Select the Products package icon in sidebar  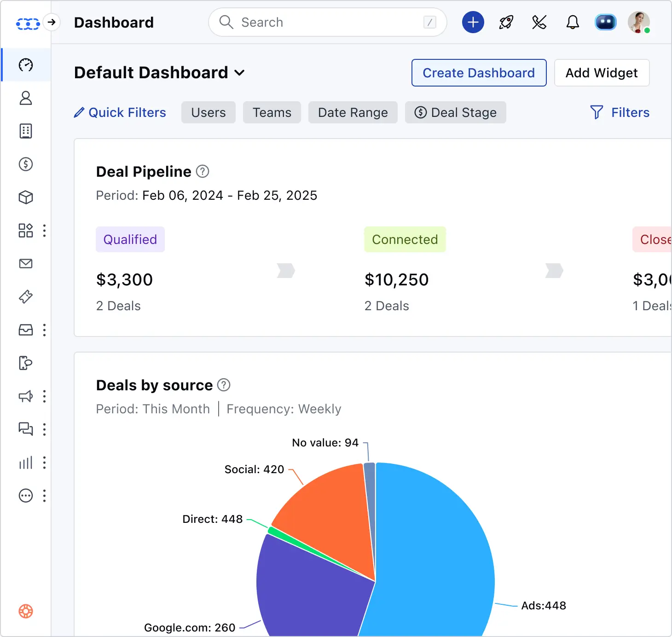pyautogui.click(x=26, y=197)
